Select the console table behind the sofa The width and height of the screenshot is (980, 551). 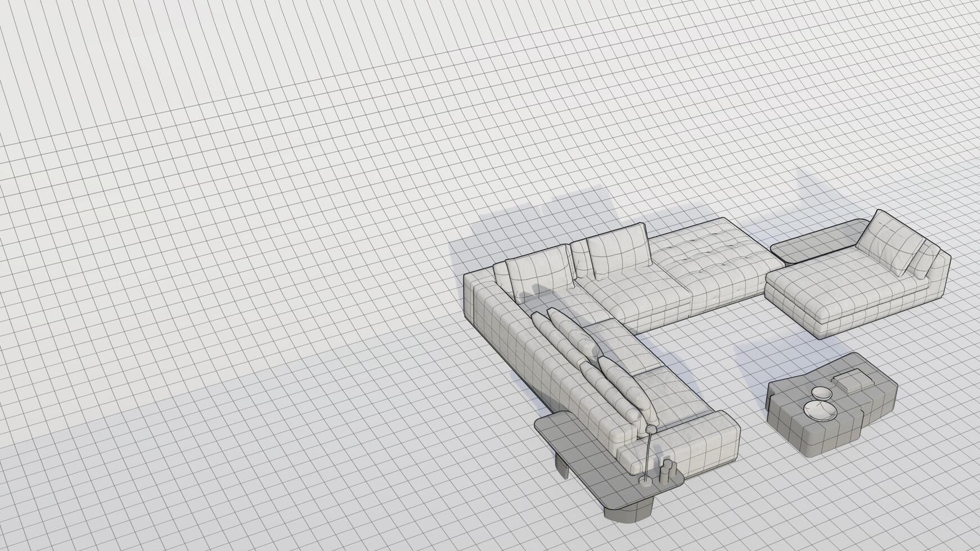609,467
